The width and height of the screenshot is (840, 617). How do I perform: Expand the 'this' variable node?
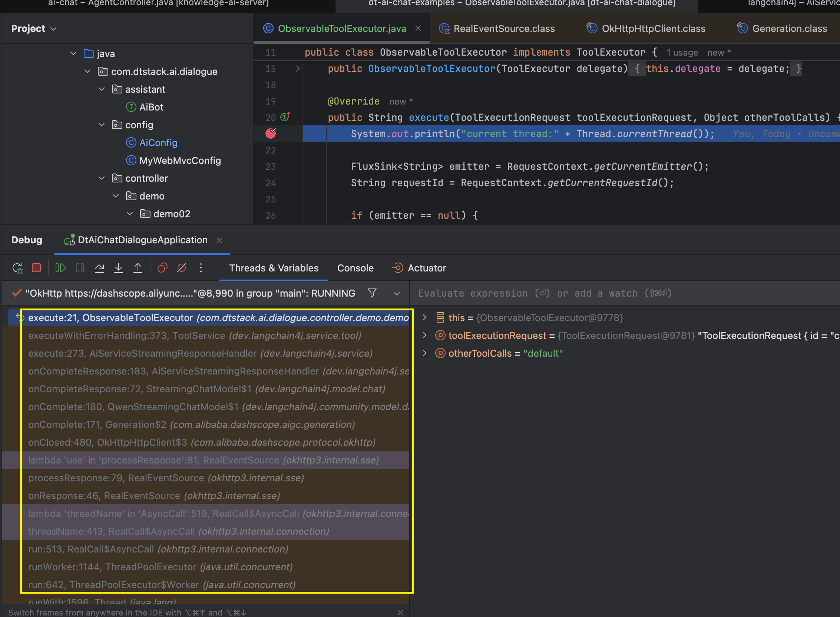(x=424, y=318)
